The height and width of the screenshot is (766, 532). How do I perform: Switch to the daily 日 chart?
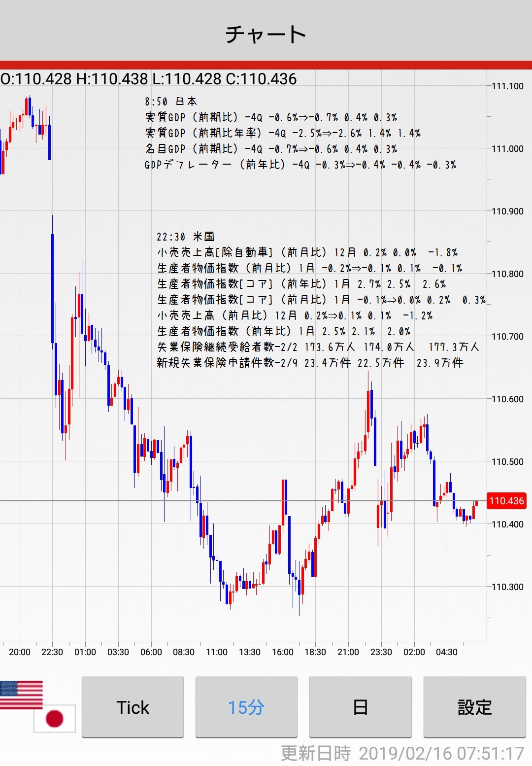click(x=360, y=707)
